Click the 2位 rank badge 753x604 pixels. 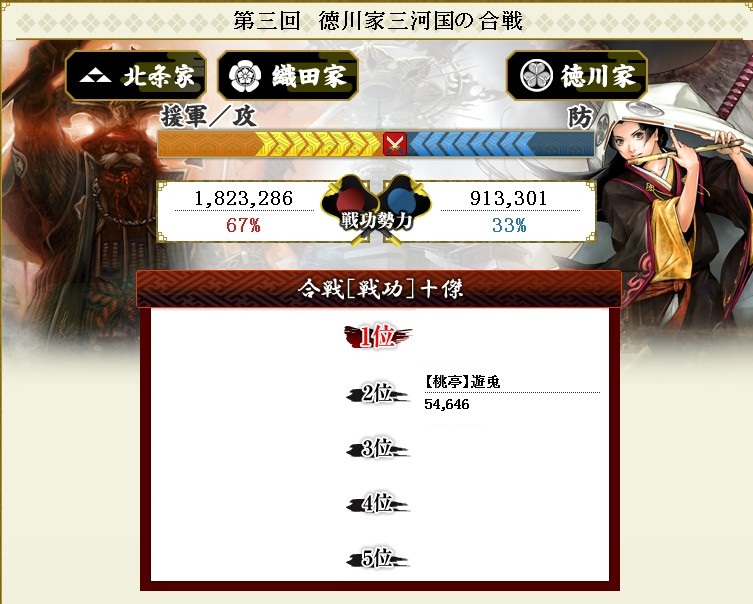click(x=377, y=394)
